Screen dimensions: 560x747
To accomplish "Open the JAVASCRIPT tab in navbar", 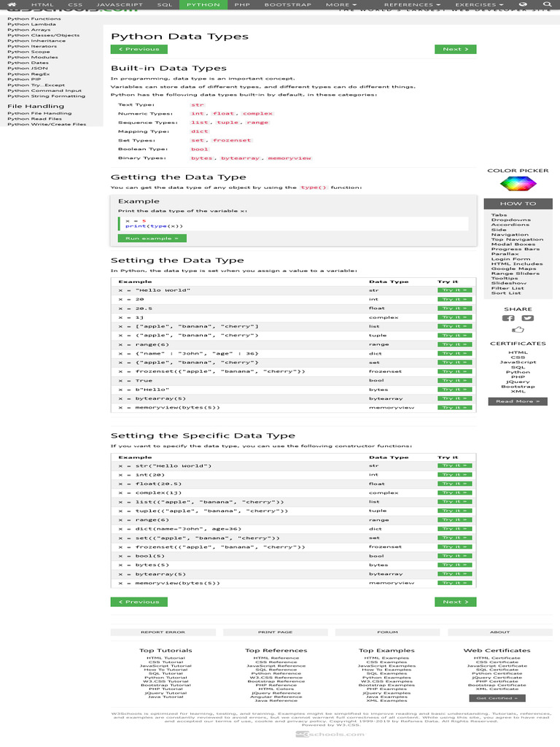I will click(120, 4).
